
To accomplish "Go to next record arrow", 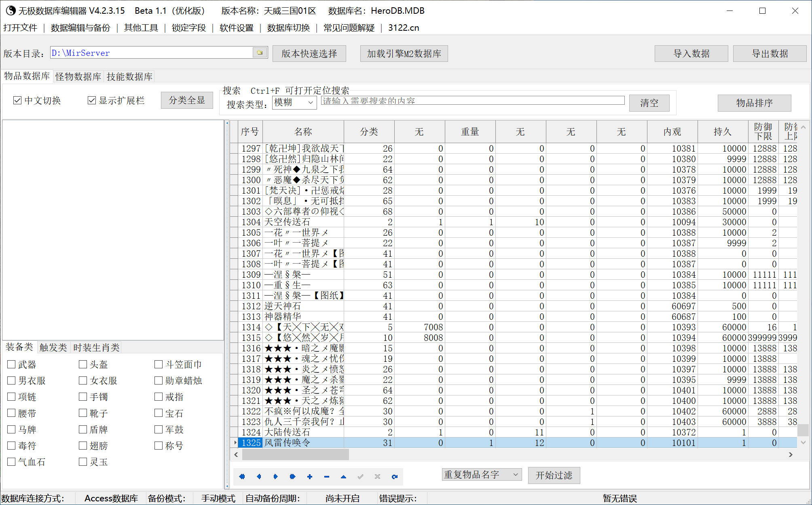I will click(x=276, y=477).
